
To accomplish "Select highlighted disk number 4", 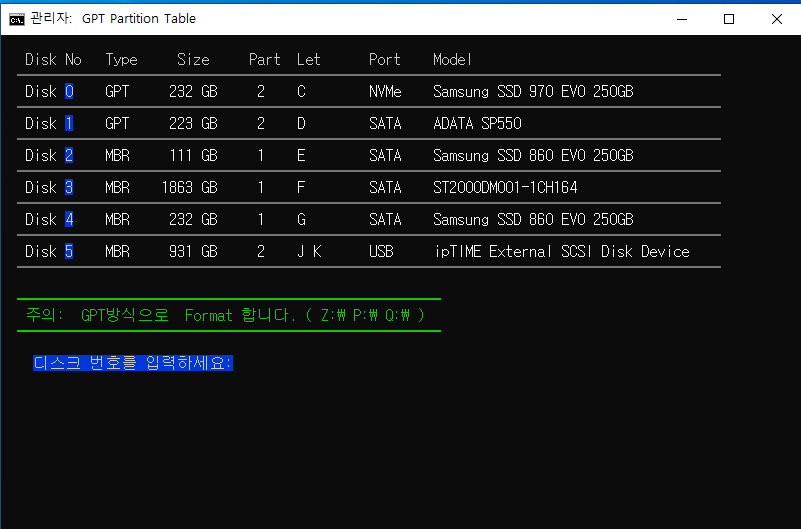I will coord(69,220).
